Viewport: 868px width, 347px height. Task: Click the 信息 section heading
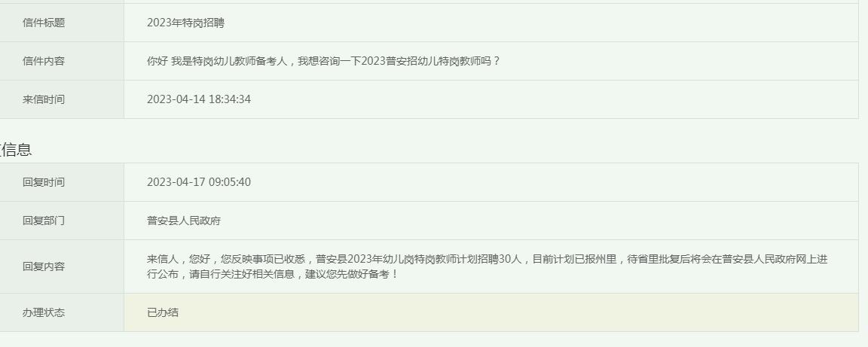pyautogui.click(x=16, y=149)
